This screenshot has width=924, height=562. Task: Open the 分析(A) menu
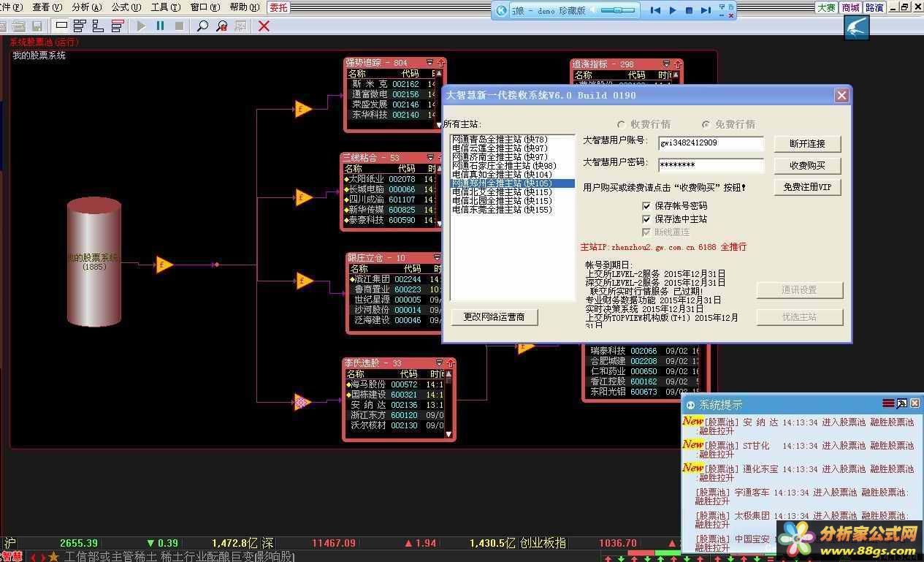coord(87,7)
